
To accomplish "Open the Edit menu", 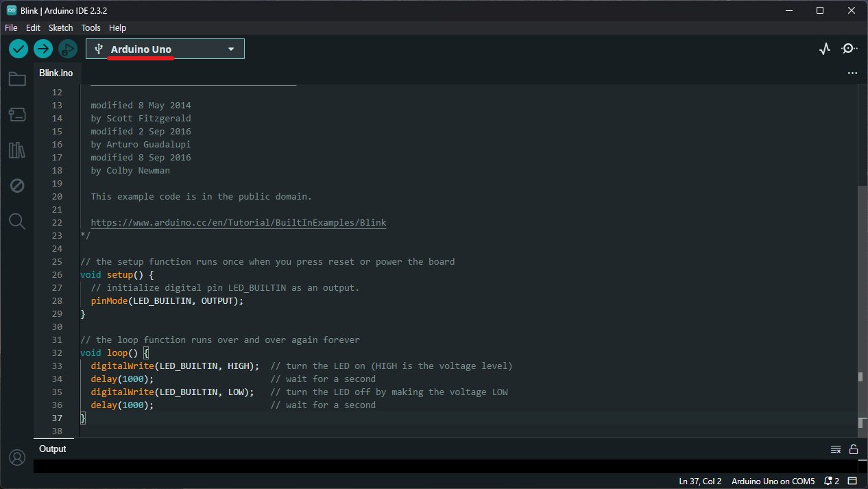I will (33, 28).
